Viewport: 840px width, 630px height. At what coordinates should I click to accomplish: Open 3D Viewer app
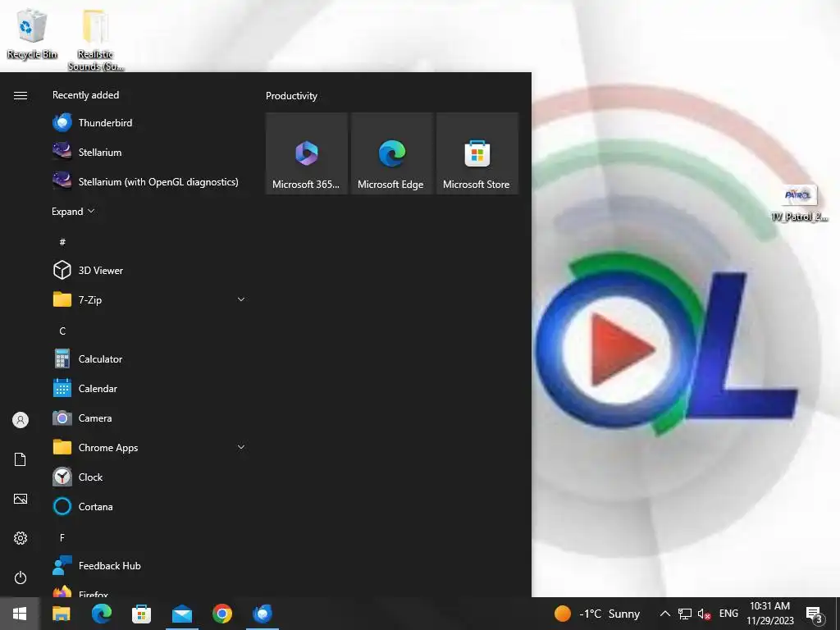click(150, 271)
